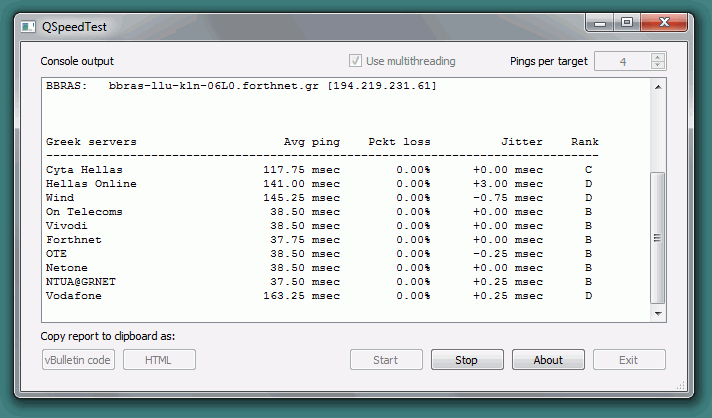Viewport: 712px width, 418px height.
Task: Click the 'Jitter' column header
Action: pyautogui.click(x=522, y=142)
